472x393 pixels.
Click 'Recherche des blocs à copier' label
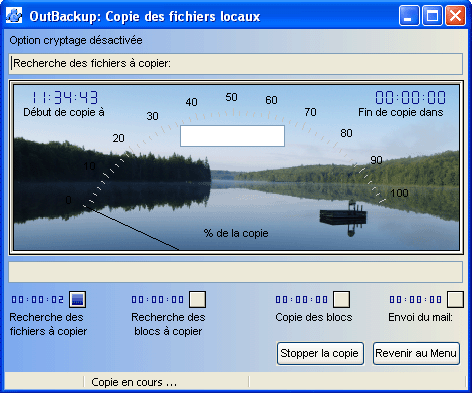tap(168, 324)
